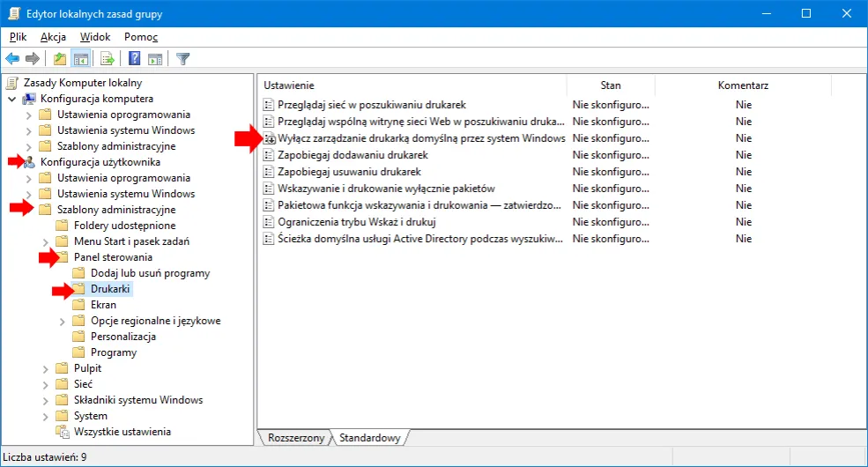Select the Ograniczenia trybu Wskaż i drukuj policy

(x=357, y=222)
